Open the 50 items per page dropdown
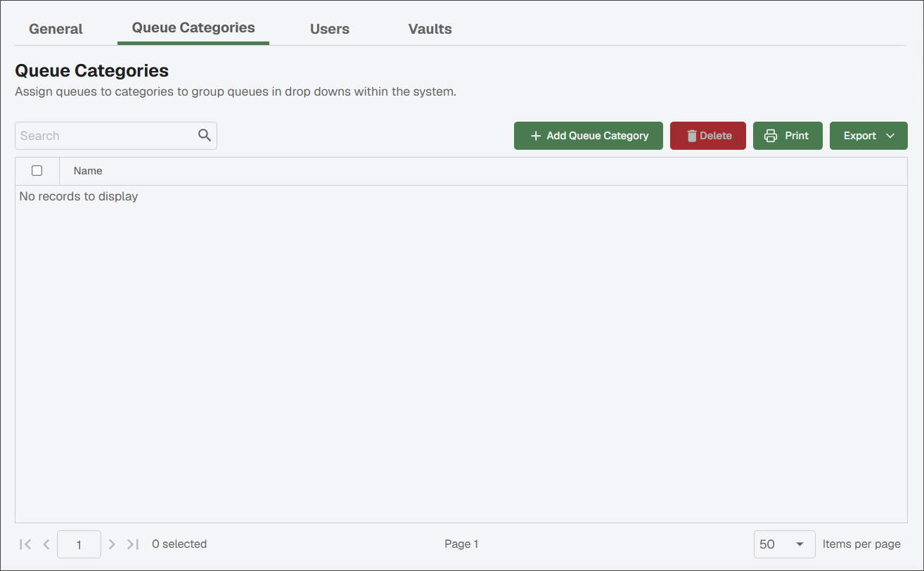 coord(784,544)
